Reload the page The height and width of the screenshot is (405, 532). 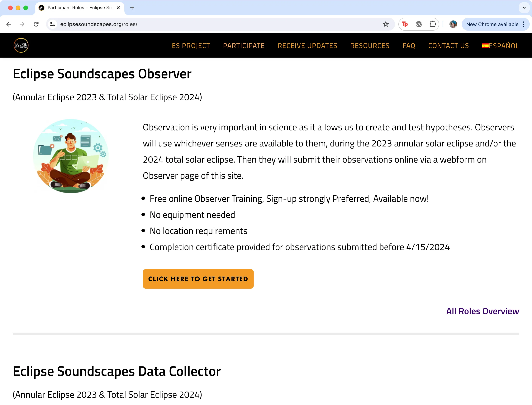36,24
